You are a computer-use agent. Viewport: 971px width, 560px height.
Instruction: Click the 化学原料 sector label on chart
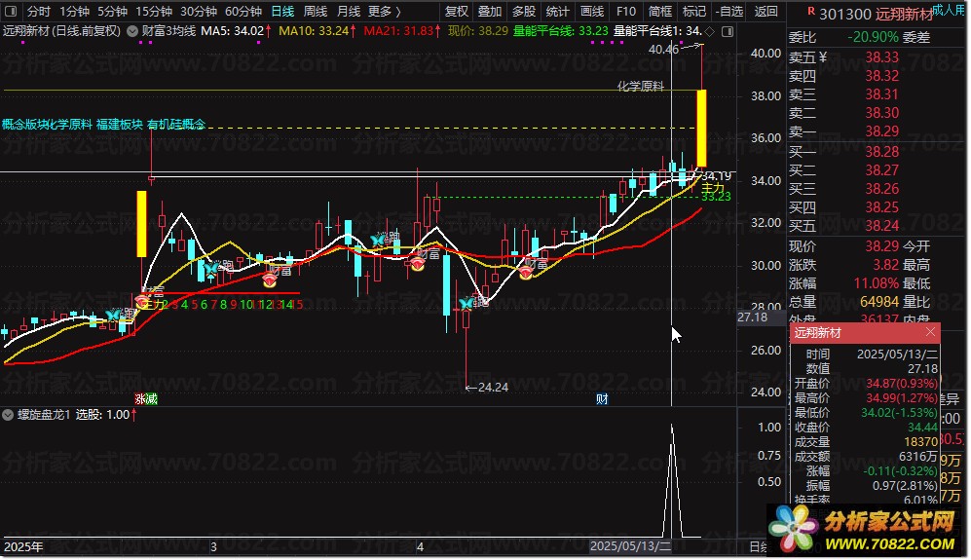(640, 86)
